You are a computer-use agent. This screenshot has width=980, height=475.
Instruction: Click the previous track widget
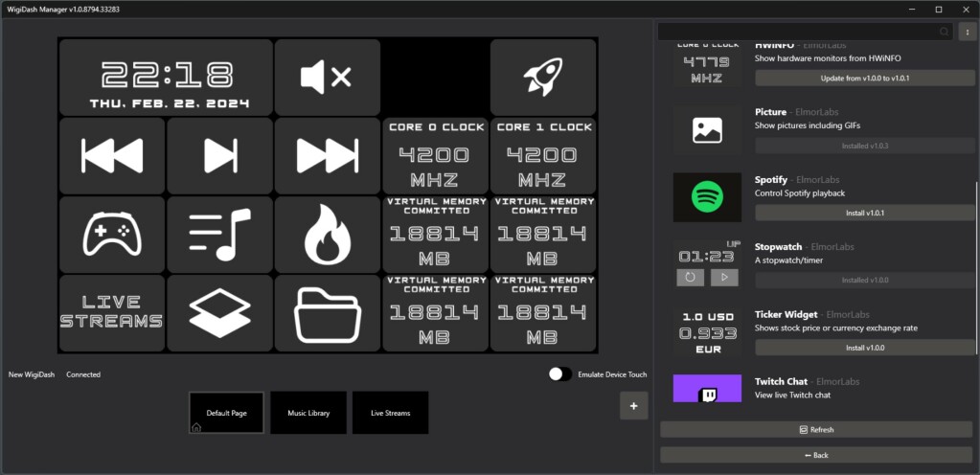[x=112, y=156]
